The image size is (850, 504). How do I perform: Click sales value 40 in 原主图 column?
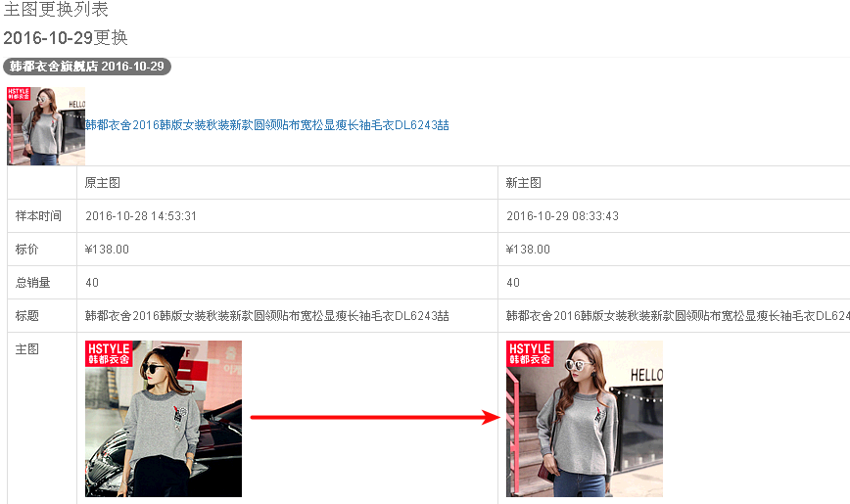click(x=92, y=283)
